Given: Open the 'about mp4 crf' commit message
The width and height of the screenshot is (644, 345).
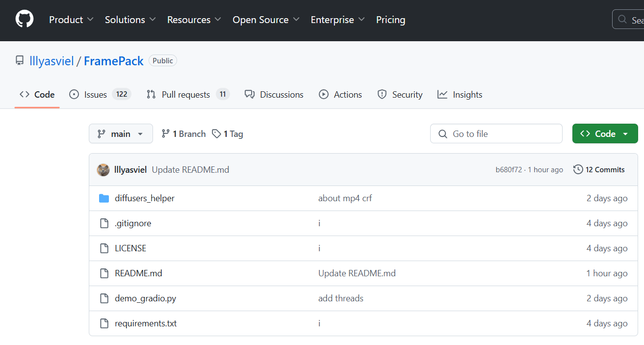Looking at the screenshot, I should pos(345,198).
